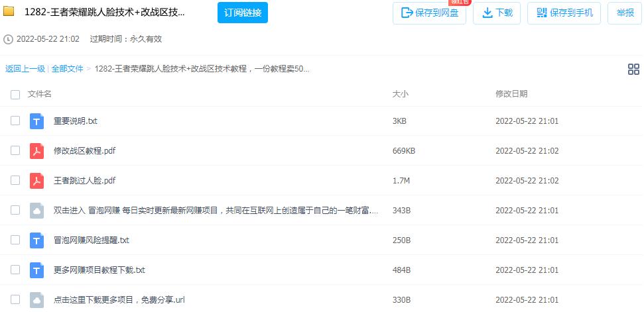The width and height of the screenshot is (644, 312).
Task: Click the clock icon next to 2022-05-22 21:02
Action: 8,39
